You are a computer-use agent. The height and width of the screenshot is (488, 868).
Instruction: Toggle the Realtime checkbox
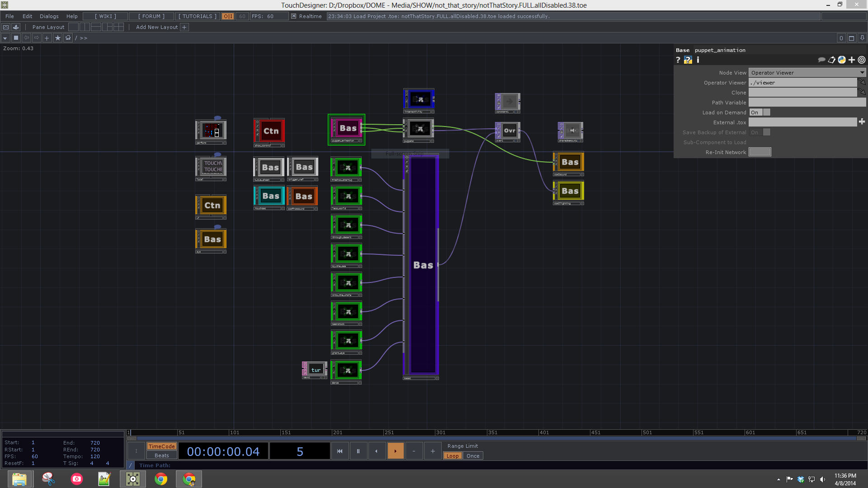pos(293,16)
